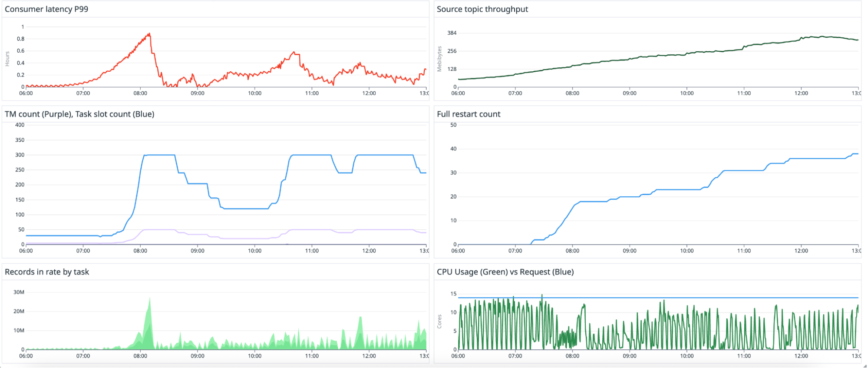
Task: Open the "Source topic throughput" panel title
Action: [482, 9]
